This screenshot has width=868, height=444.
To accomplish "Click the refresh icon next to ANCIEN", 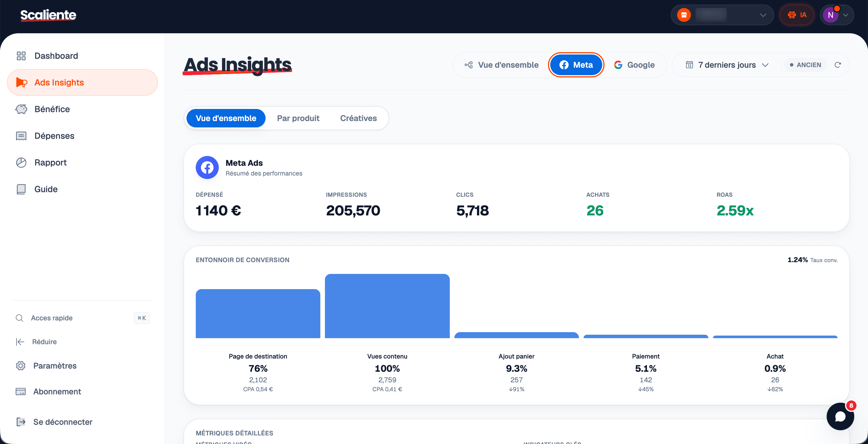I will (838, 65).
